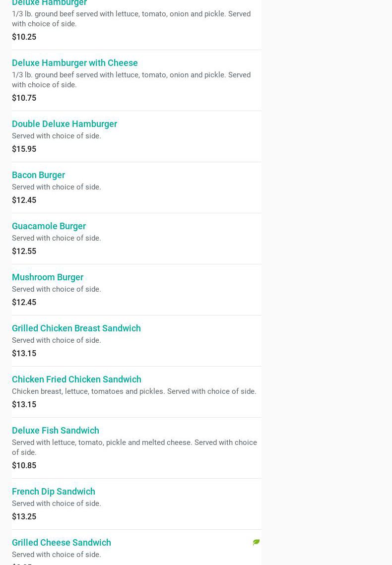Click the $13.25 French Dip Sandwich price

[24, 517]
